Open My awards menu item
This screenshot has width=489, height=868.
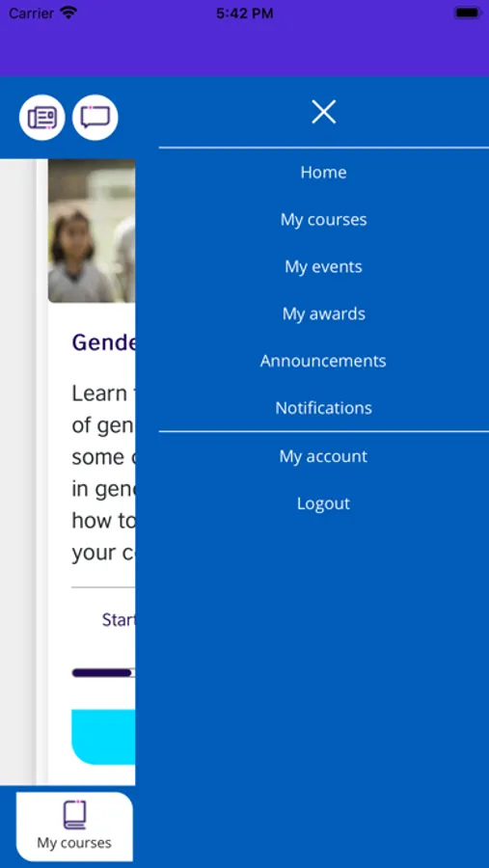pos(323,313)
